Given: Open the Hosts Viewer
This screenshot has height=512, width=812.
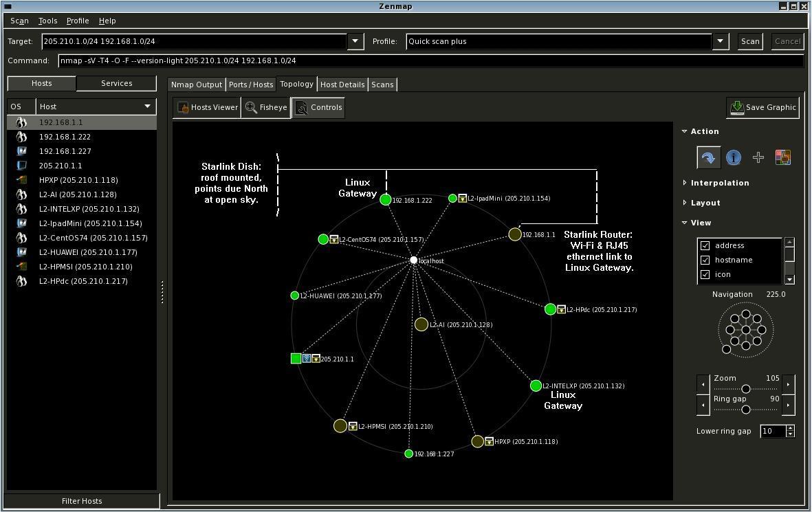Looking at the screenshot, I should coord(207,107).
